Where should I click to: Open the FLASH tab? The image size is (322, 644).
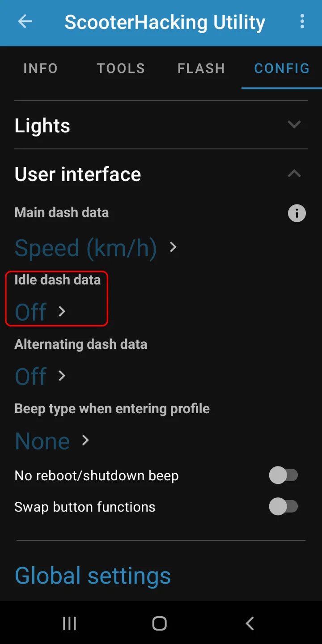(201, 68)
